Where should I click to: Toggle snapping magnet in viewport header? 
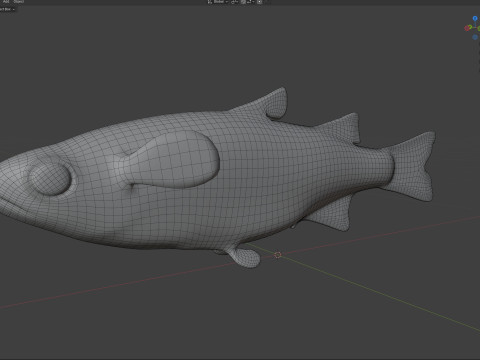243,2
